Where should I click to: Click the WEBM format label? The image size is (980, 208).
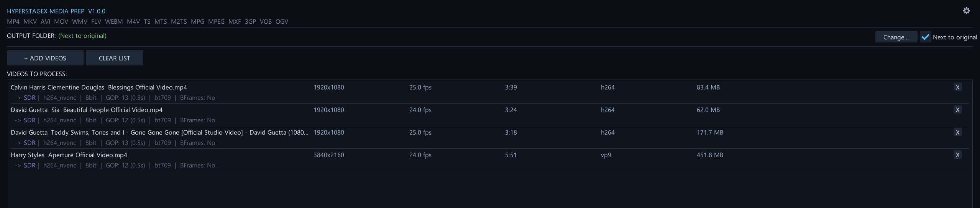pyautogui.click(x=114, y=22)
